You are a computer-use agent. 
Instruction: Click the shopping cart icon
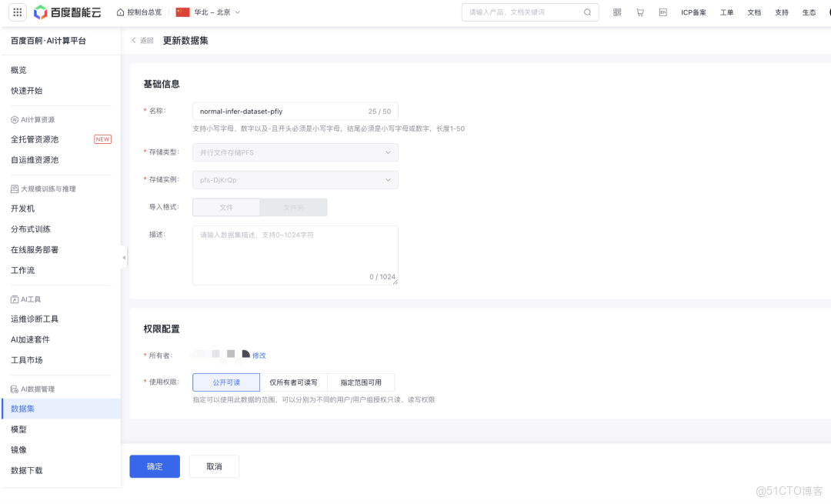(x=640, y=12)
